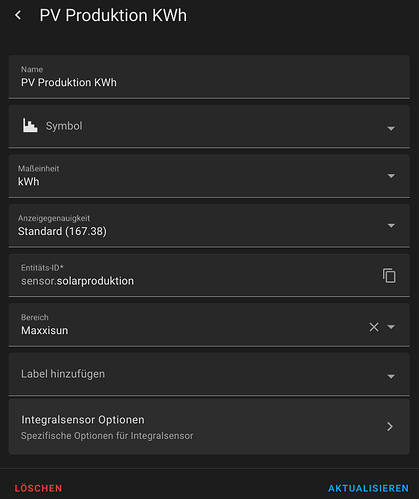Expand the Maßeinheit kWh dropdown
Screen dimensions: 419x499
(391, 176)
